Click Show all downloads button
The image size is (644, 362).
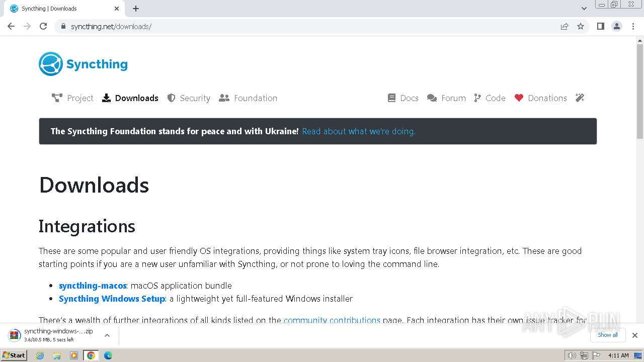608,335
